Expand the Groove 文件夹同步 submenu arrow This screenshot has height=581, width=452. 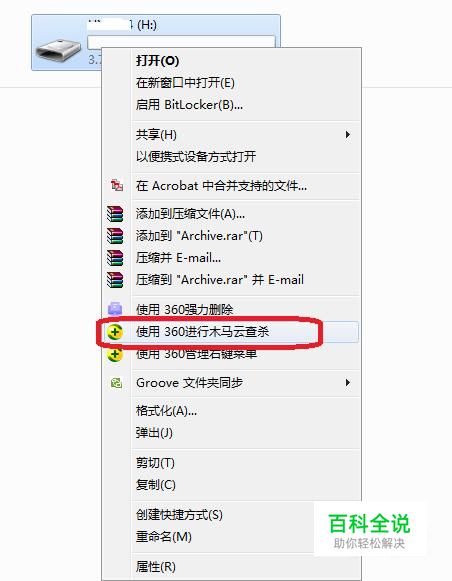348,382
